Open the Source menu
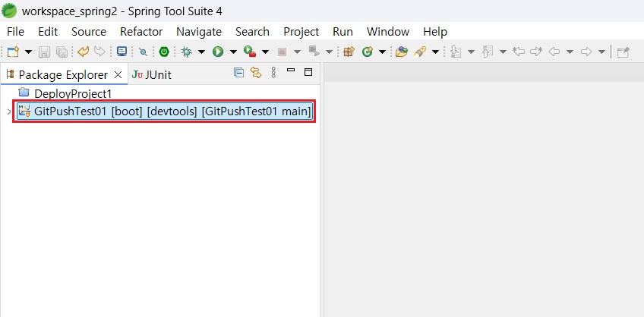 [x=89, y=32]
